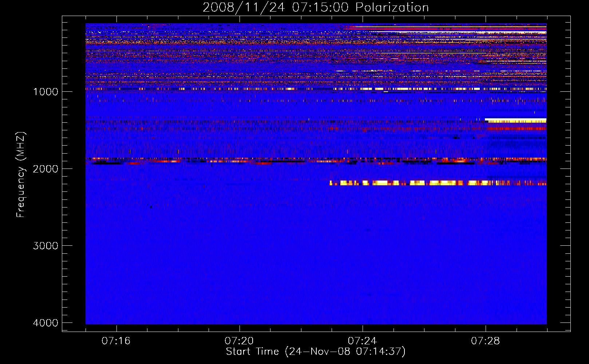This screenshot has height=364, width=589.
Task: Click the 3000 frequency tick label
Action: pos(46,246)
